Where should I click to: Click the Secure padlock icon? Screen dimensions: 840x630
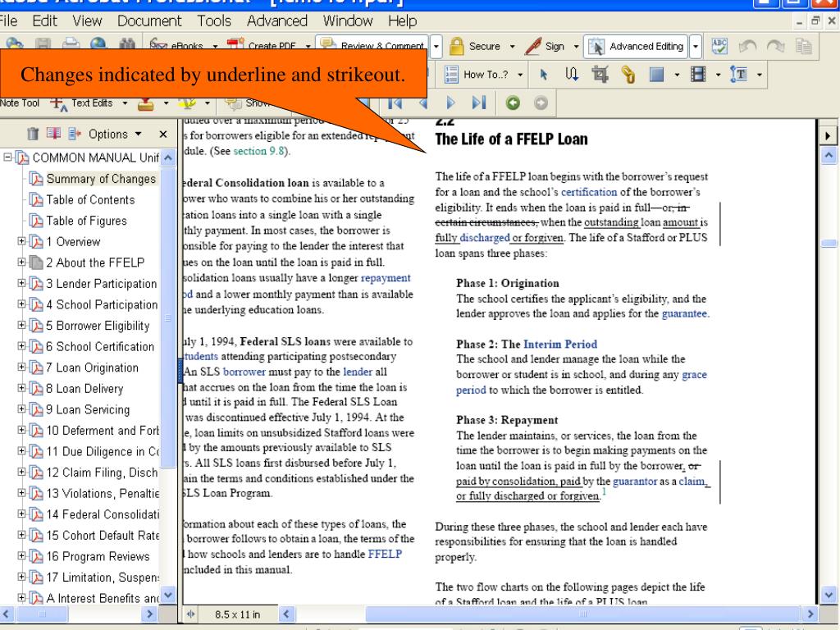(456, 47)
